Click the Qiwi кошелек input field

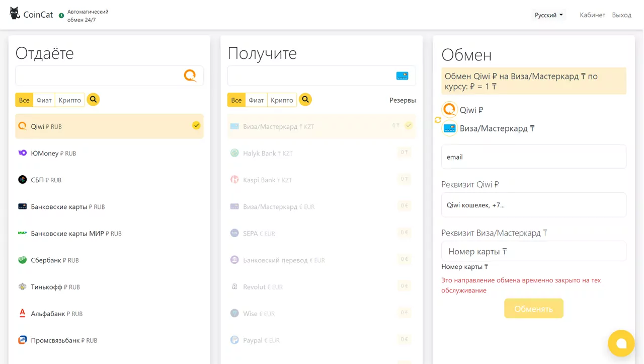pos(534,205)
